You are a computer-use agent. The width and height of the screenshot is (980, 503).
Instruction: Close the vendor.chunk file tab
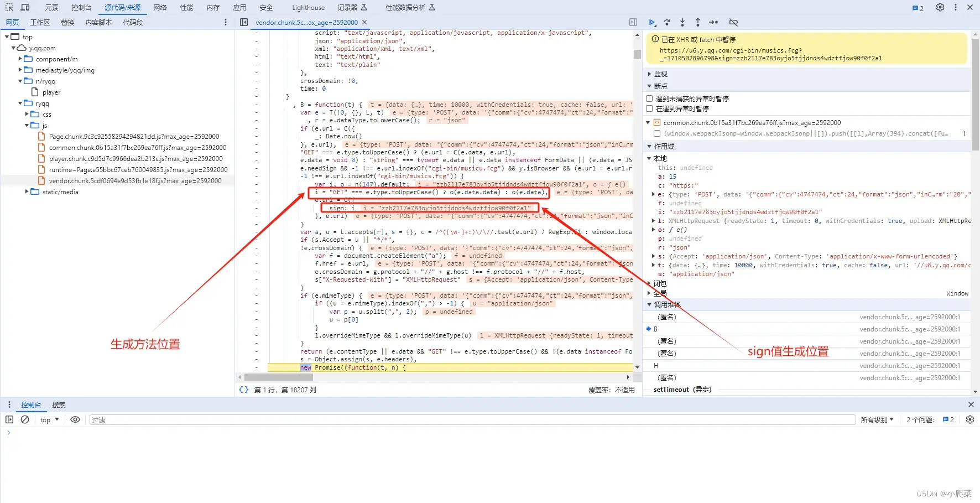364,23
